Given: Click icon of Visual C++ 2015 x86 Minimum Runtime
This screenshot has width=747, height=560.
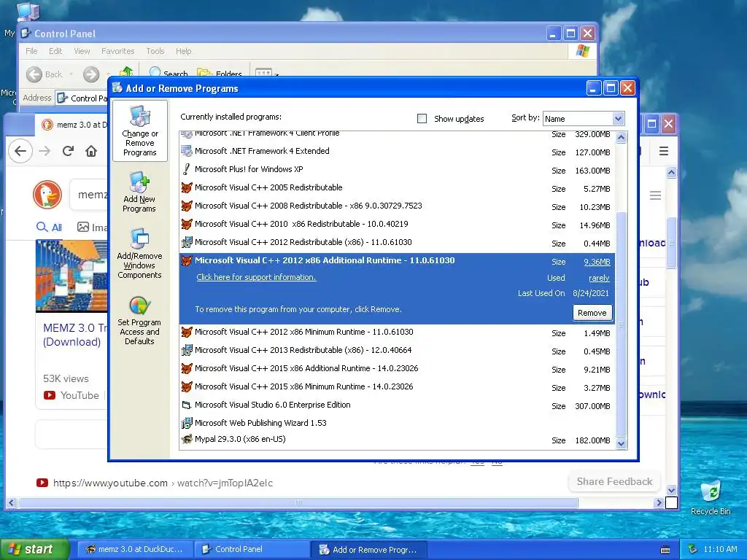Looking at the screenshot, I should point(187,386).
